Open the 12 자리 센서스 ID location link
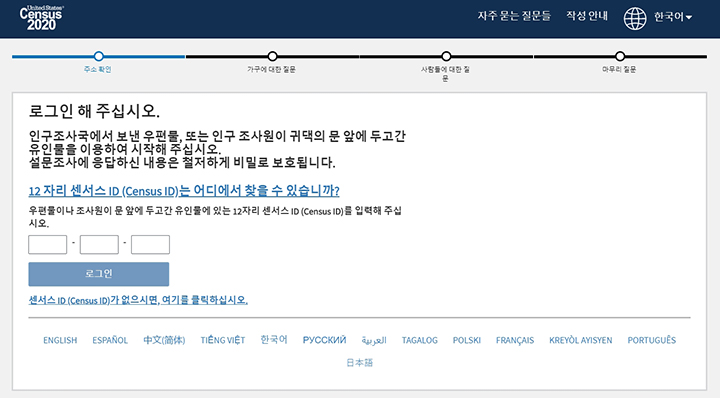This screenshot has height=398, width=720. click(x=184, y=191)
